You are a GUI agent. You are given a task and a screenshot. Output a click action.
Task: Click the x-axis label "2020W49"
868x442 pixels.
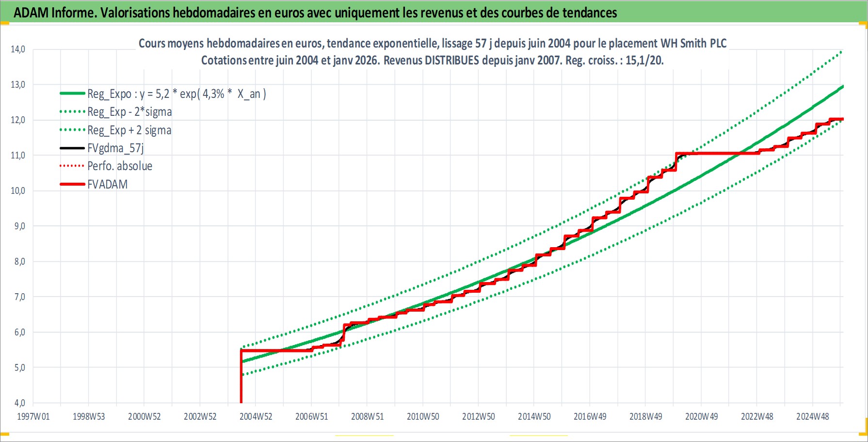[702, 417]
